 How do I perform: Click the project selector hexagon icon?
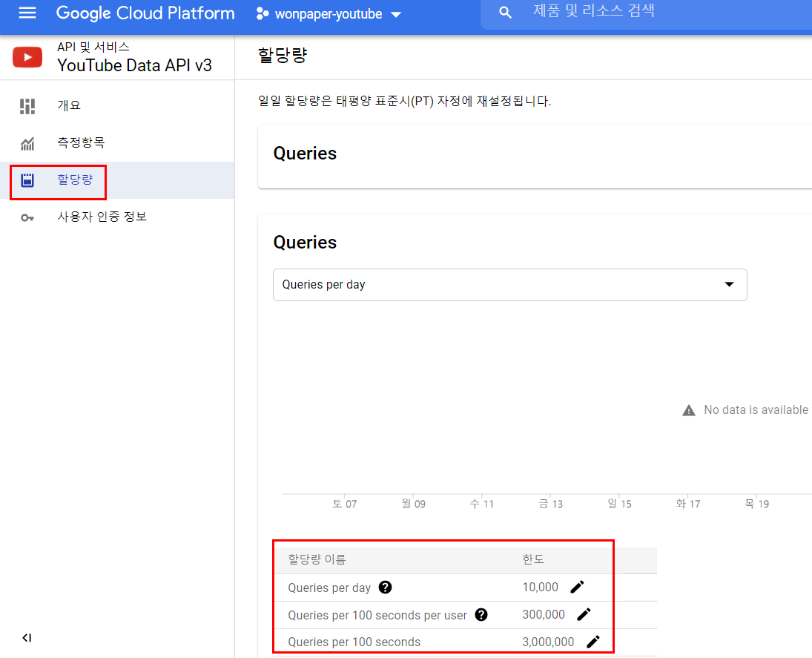(x=263, y=14)
